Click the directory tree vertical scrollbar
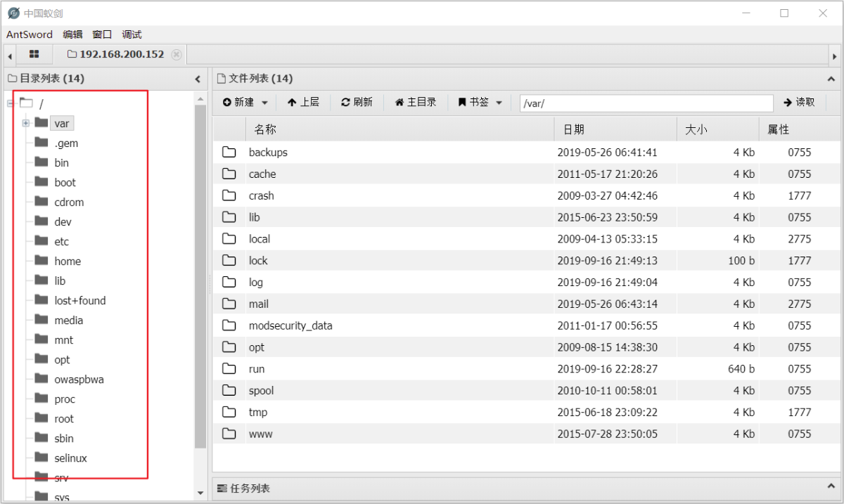 click(200, 276)
